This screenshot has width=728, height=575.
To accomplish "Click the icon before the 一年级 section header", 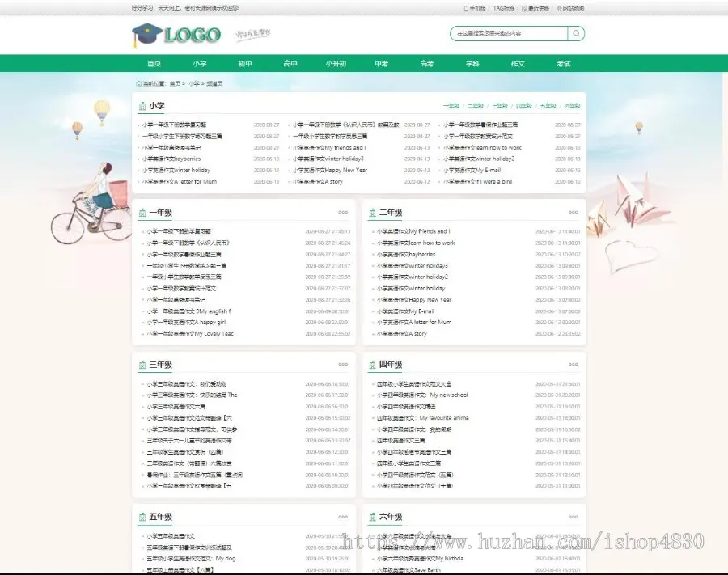I will click(142, 212).
